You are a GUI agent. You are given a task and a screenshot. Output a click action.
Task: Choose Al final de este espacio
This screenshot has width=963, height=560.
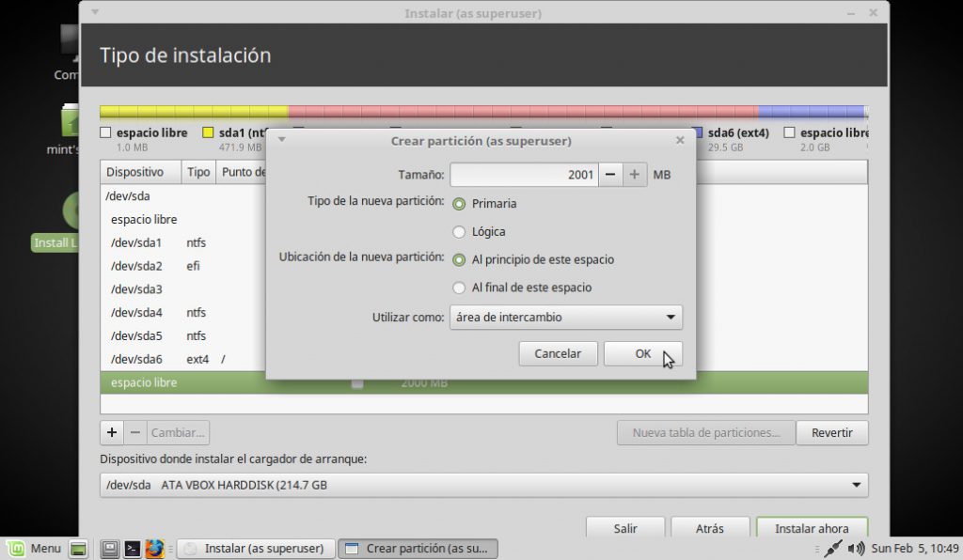(459, 288)
